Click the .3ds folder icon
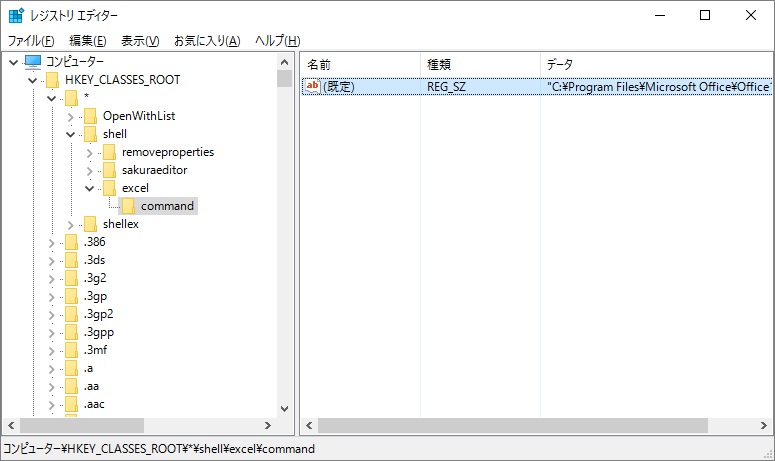 72,260
